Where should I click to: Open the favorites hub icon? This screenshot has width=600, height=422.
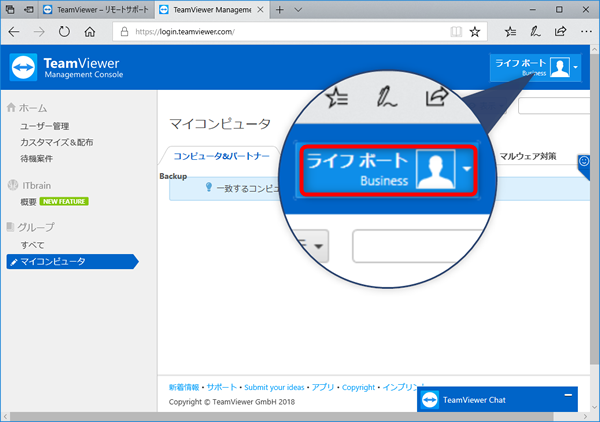pyautogui.click(x=510, y=31)
